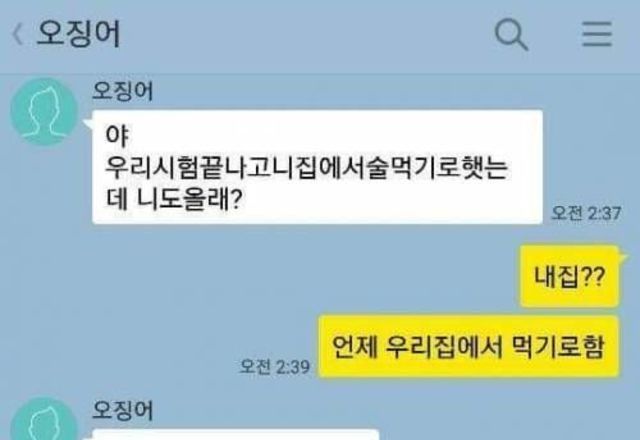This screenshot has width=640, height=440.
Task: Click the text 니도올래? in the message
Action: 189,200
